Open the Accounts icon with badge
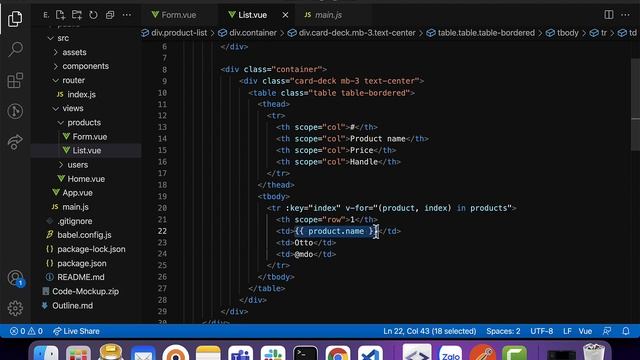 click(x=16, y=279)
